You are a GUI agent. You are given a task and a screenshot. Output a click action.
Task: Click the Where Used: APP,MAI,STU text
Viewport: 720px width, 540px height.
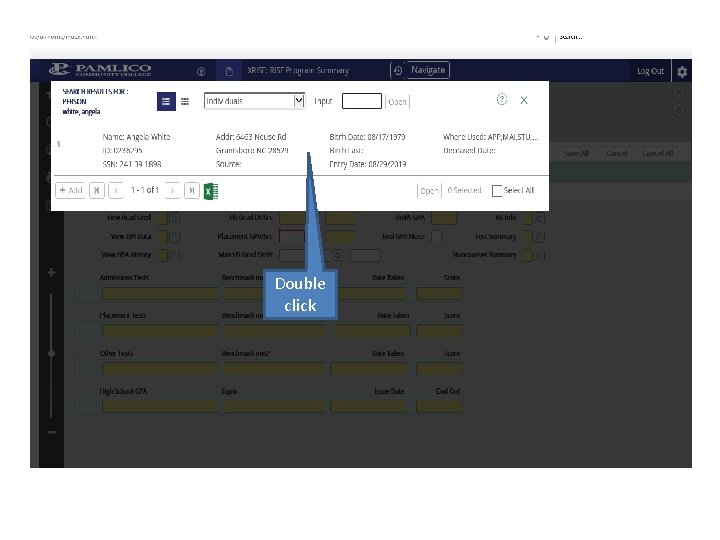pyautogui.click(x=490, y=137)
